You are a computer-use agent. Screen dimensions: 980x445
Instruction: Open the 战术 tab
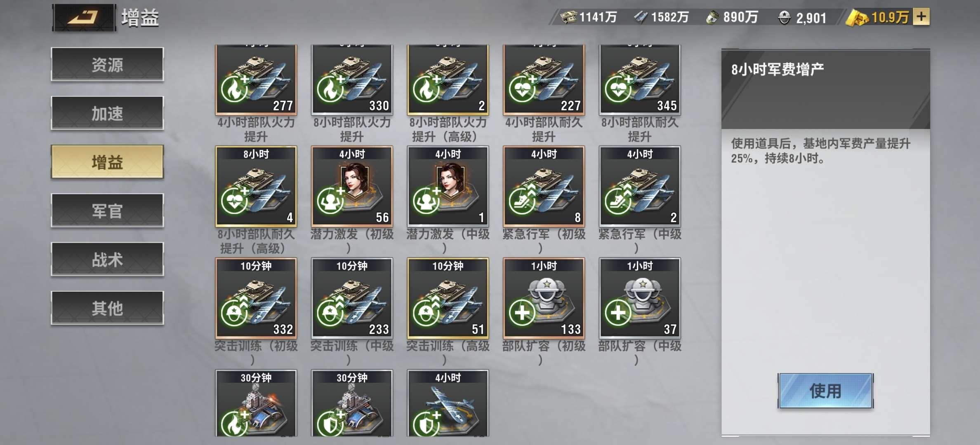point(107,259)
